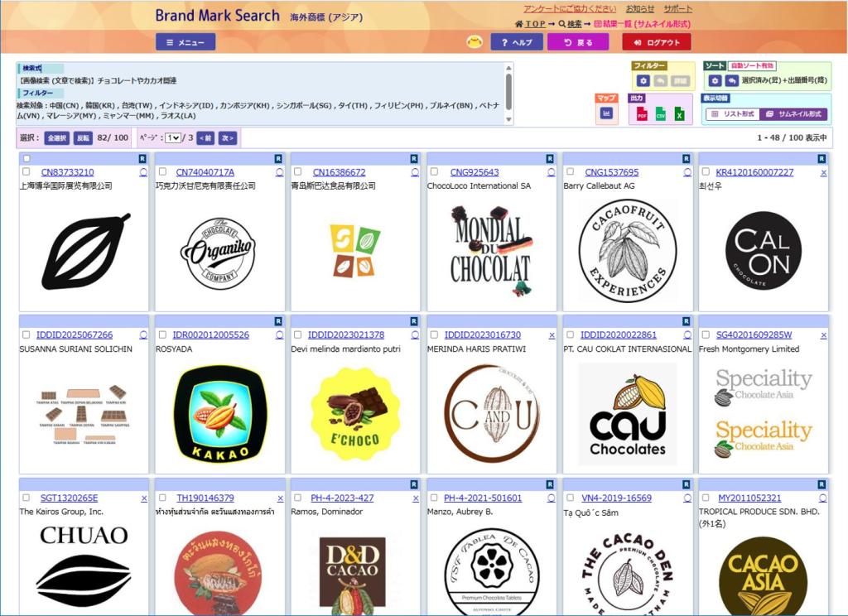Check the checkbox for ROSYADA

[x=162, y=334]
